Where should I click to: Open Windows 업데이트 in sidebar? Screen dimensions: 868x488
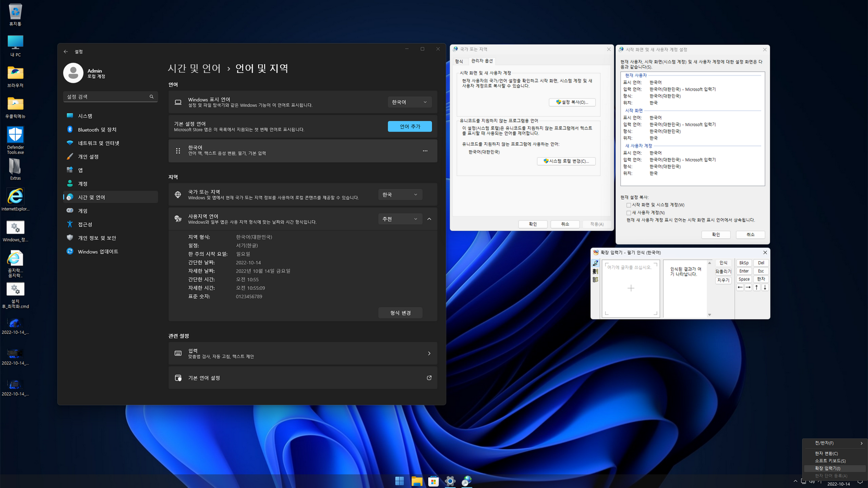110,251
